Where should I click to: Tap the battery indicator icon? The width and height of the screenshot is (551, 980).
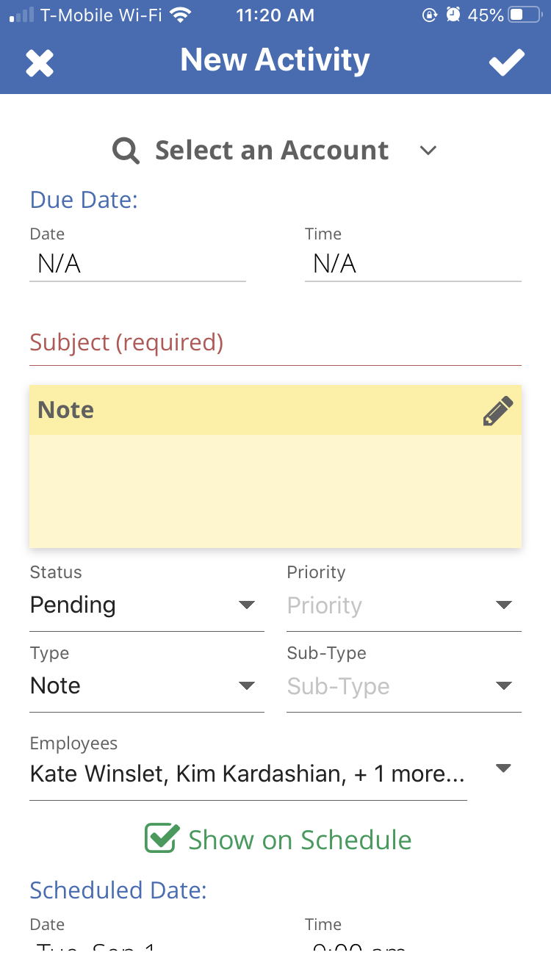(x=525, y=15)
